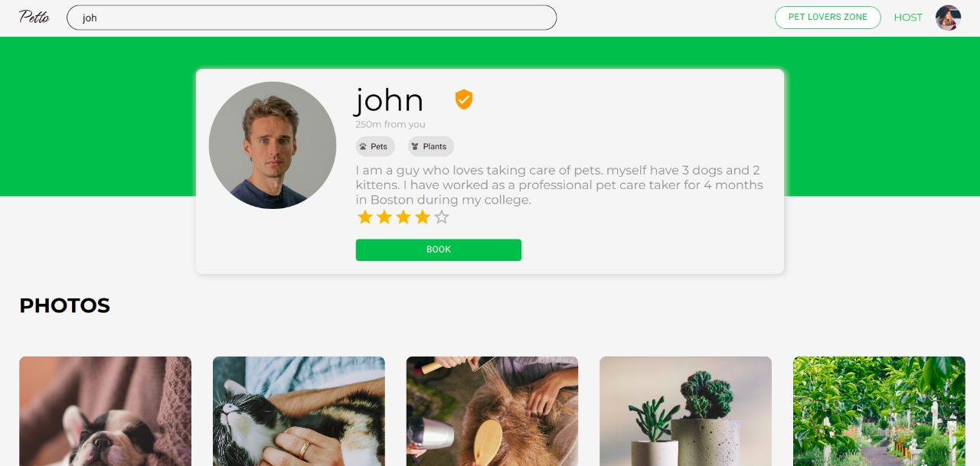Open the user avatar in top bar
Viewport: 980px width, 466px height.
coord(948,18)
